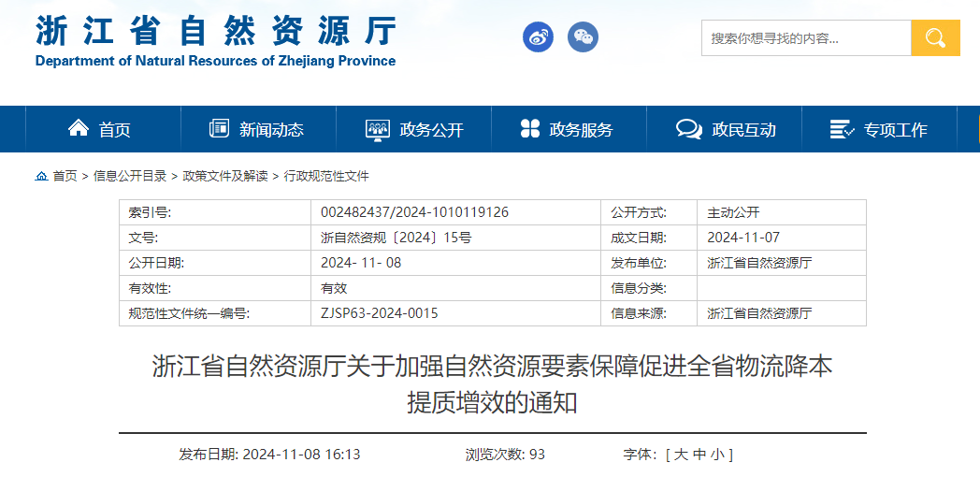Click the article title heading
Screen dimensions: 980x477
[x=493, y=384]
